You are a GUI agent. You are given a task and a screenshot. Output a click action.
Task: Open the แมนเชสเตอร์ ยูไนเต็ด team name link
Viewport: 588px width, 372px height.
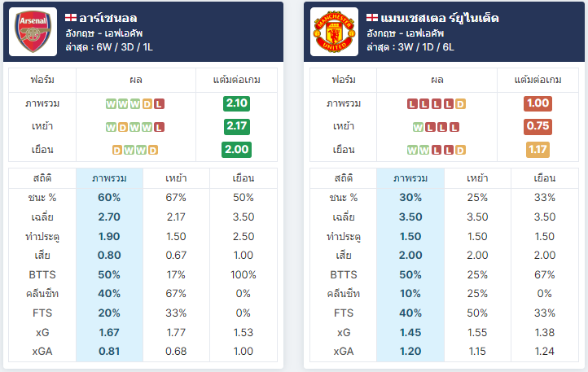tap(440, 18)
